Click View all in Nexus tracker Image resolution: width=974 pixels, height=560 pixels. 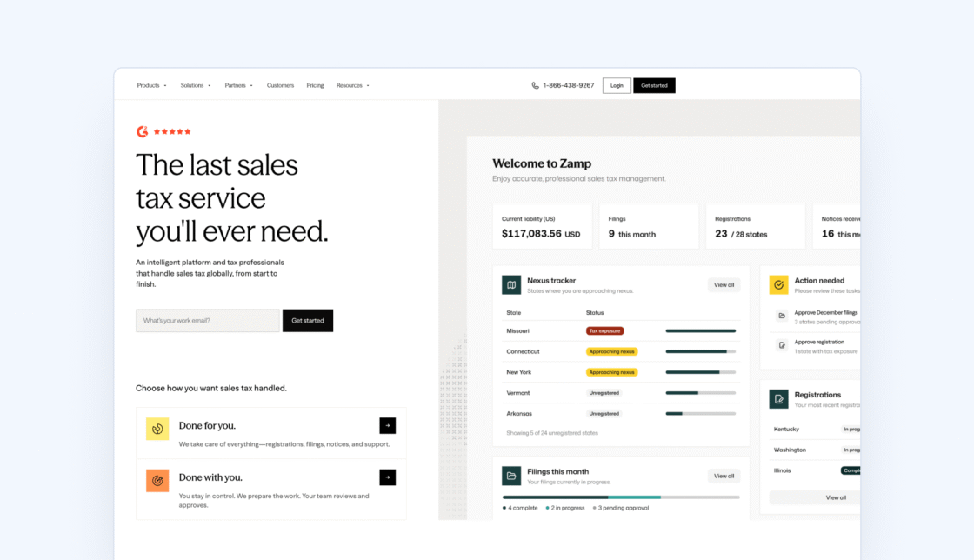click(x=724, y=285)
